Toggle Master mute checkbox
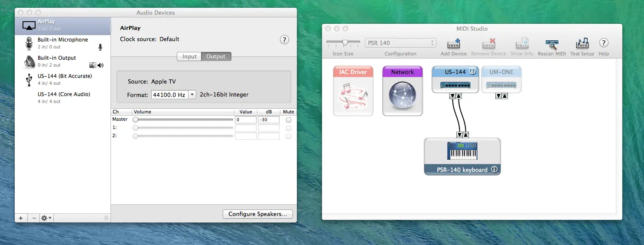This screenshot has height=245, width=644. point(289,120)
